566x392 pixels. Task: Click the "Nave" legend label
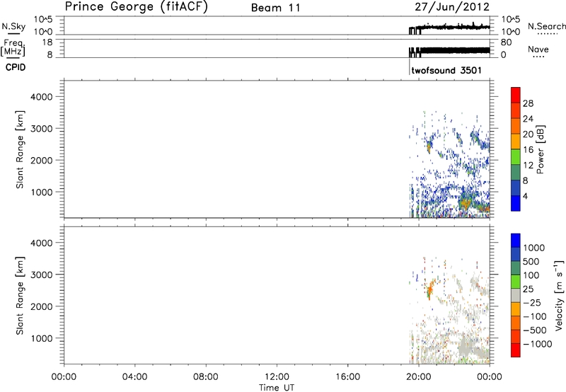point(538,49)
